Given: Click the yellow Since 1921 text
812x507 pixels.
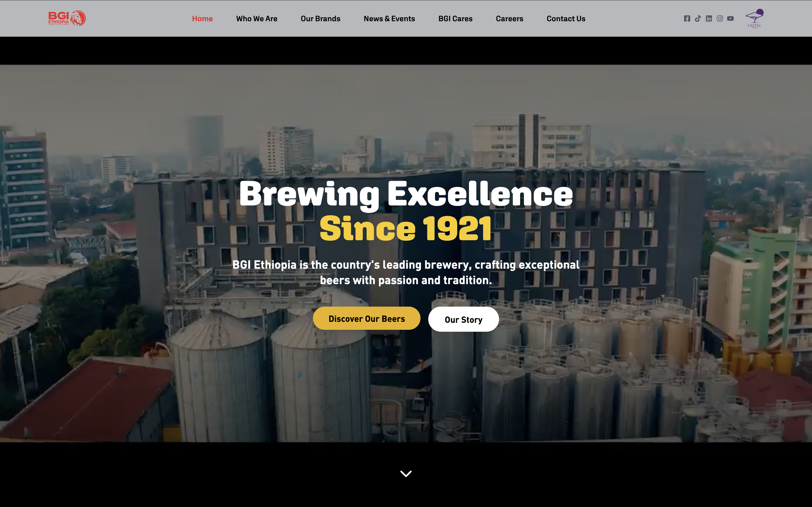Looking at the screenshot, I should [x=406, y=229].
